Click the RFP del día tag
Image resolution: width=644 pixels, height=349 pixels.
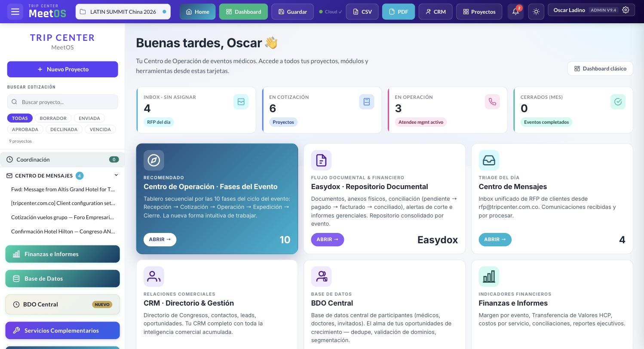click(159, 122)
